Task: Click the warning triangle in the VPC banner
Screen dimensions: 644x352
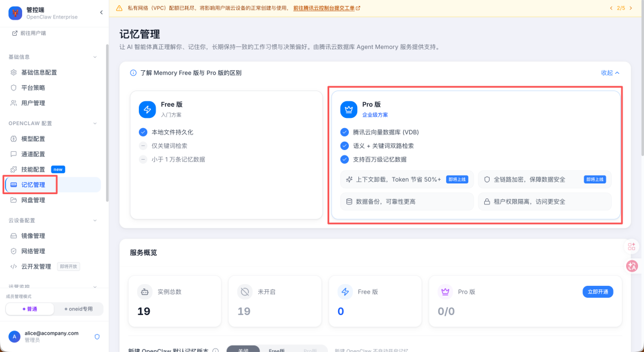Action: point(119,8)
